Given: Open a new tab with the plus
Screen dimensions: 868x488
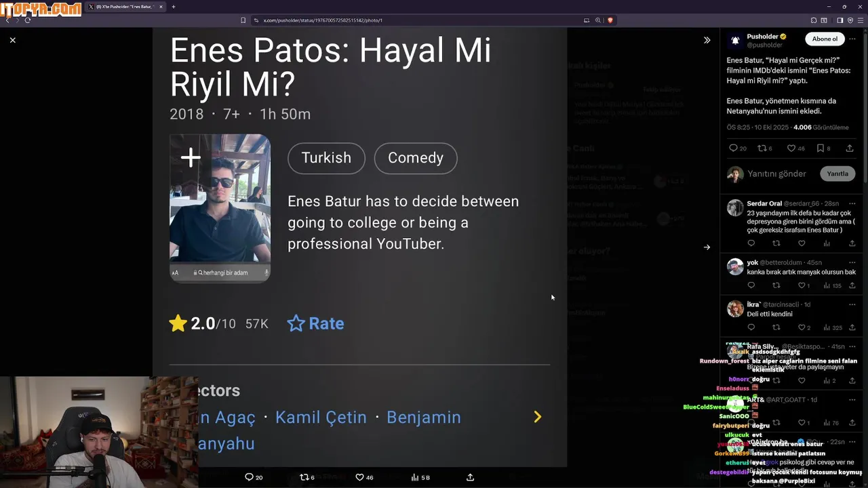Looking at the screenshot, I should click(173, 7).
